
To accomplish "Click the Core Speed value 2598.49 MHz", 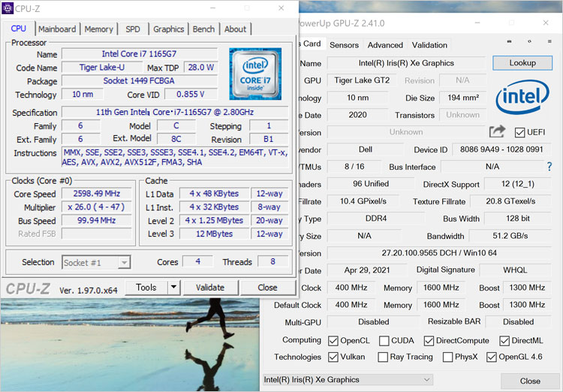I will [97, 194].
